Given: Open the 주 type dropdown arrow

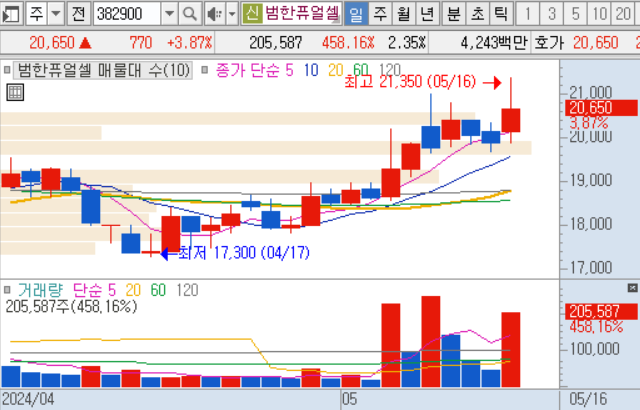Looking at the screenshot, I should click(x=56, y=14).
